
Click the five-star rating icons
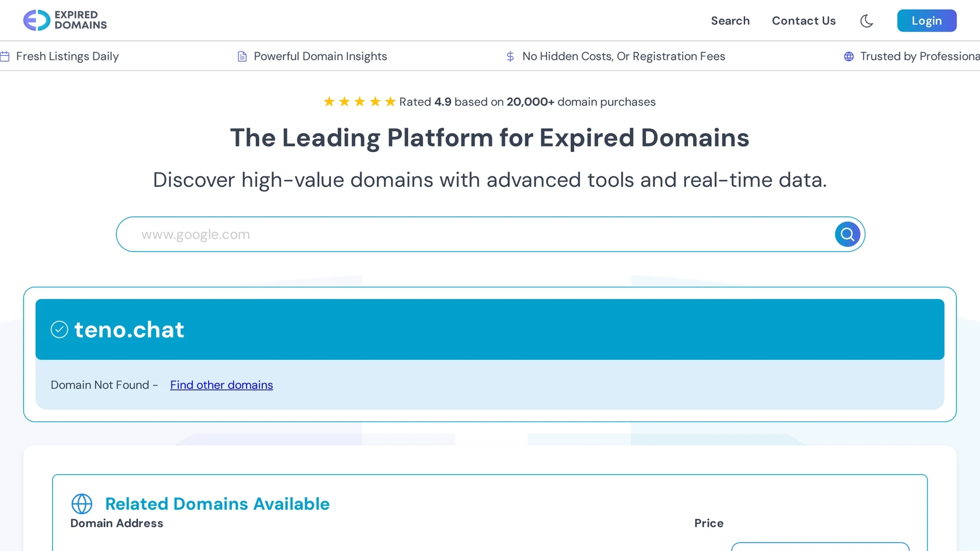point(359,102)
